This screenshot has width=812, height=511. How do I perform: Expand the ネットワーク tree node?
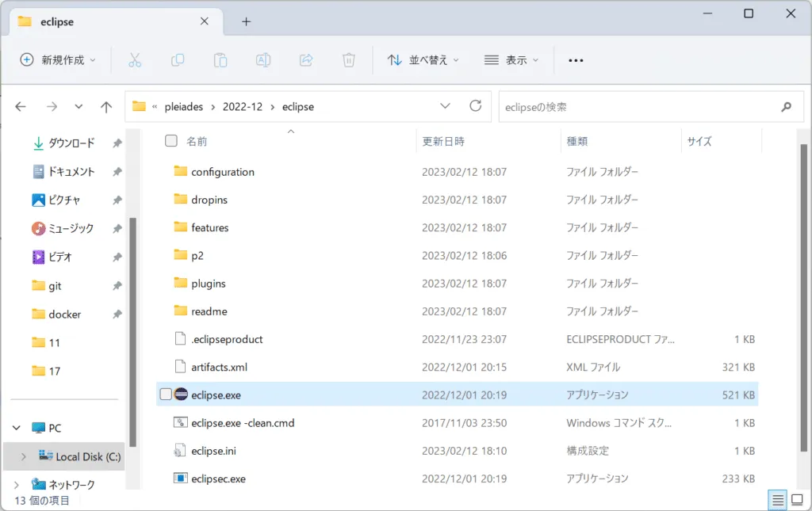(17, 485)
